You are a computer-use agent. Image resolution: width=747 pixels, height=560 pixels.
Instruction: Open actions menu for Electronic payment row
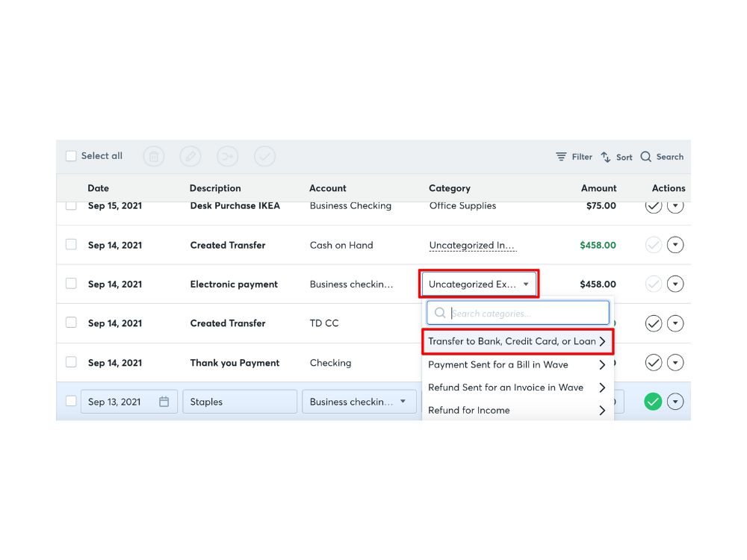(x=675, y=284)
